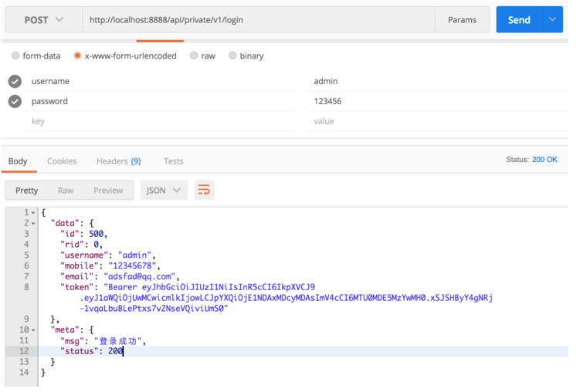Switch to the Cookies tab
The width and height of the screenshot is (580, 392).
tap(62, 161)
